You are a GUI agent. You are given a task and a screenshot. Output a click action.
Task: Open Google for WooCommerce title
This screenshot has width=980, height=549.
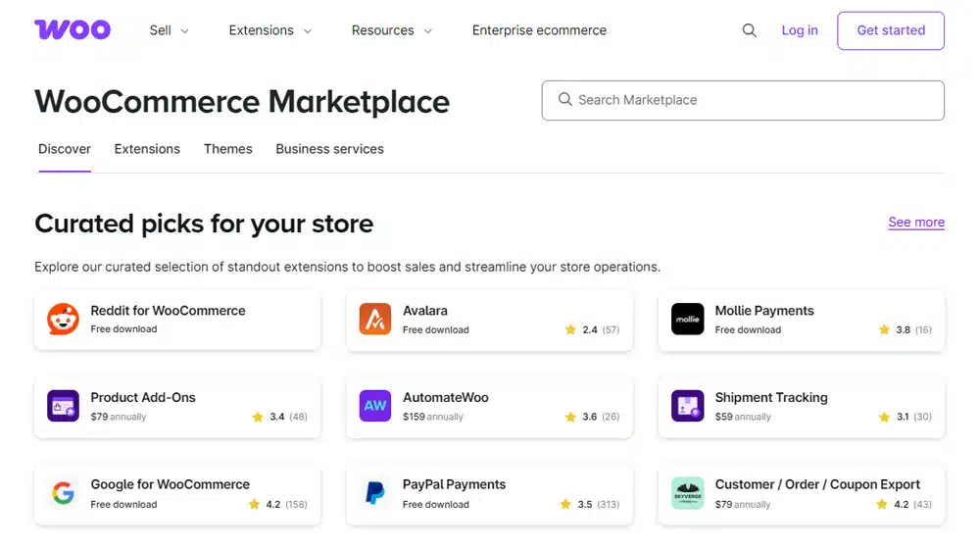[170, 484]
